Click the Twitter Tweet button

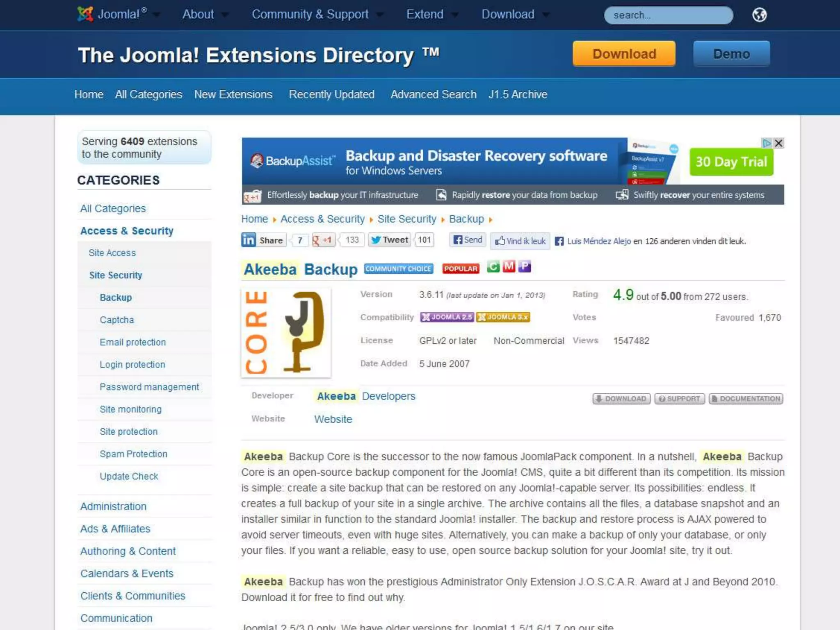(390, 240)
